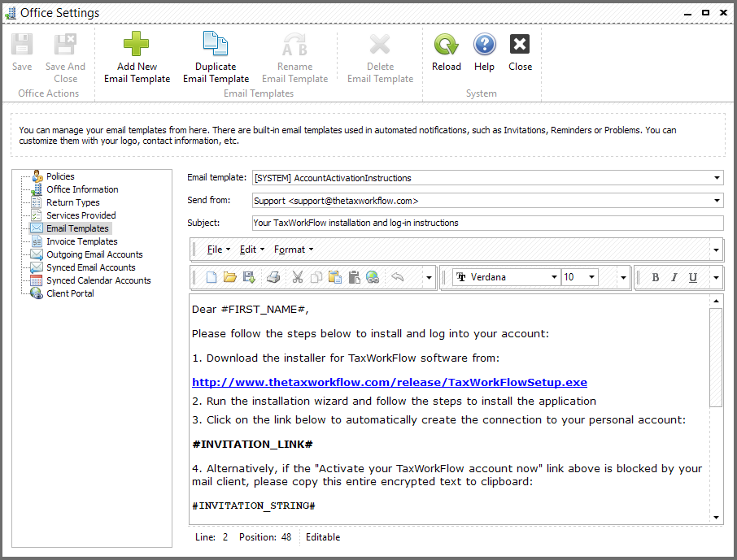Viewport: 737px width, 560px height.
Task: Select Services Provided in settings tree
Action: pyautogui.click(x=81, y=215)
